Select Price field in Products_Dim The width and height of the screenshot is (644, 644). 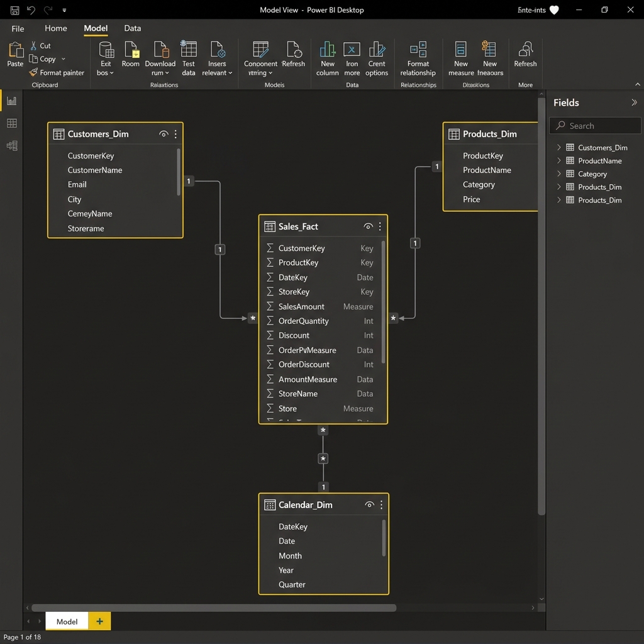[472, 199]
